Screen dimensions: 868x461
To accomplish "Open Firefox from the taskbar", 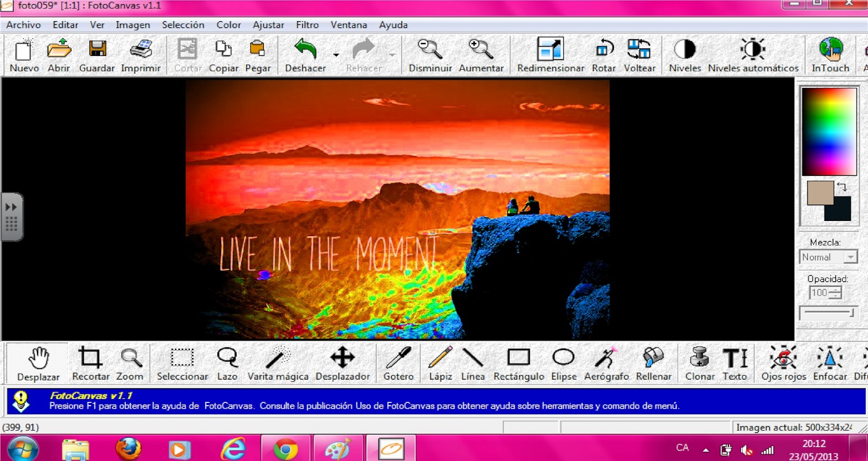I will pyautogui.click(x=129, y=449).
